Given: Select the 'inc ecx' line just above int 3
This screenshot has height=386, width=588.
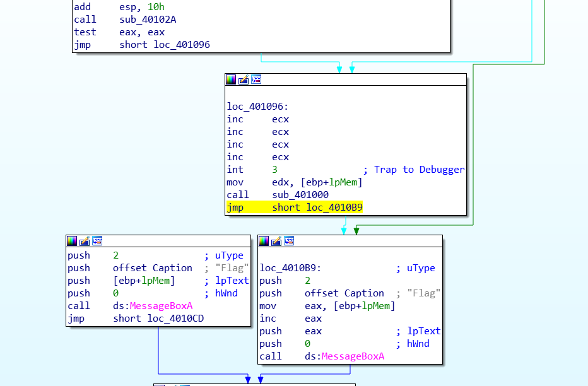Looking at the screenshot, I should coord(258,157).
